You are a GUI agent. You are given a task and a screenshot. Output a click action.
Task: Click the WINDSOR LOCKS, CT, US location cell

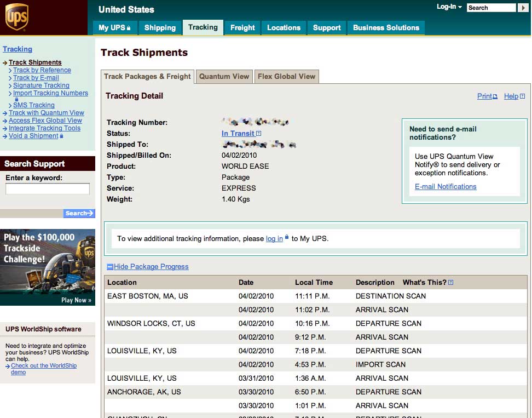tap(151, 324)
